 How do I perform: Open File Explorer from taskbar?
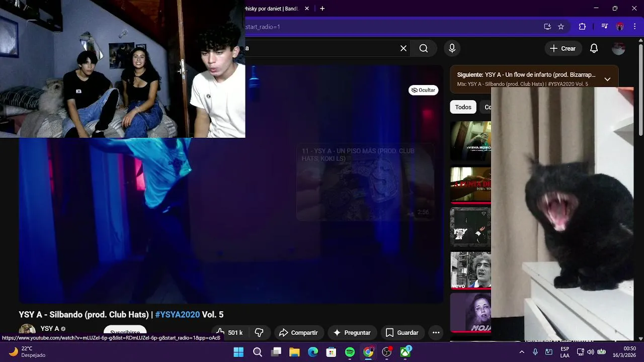294,352
